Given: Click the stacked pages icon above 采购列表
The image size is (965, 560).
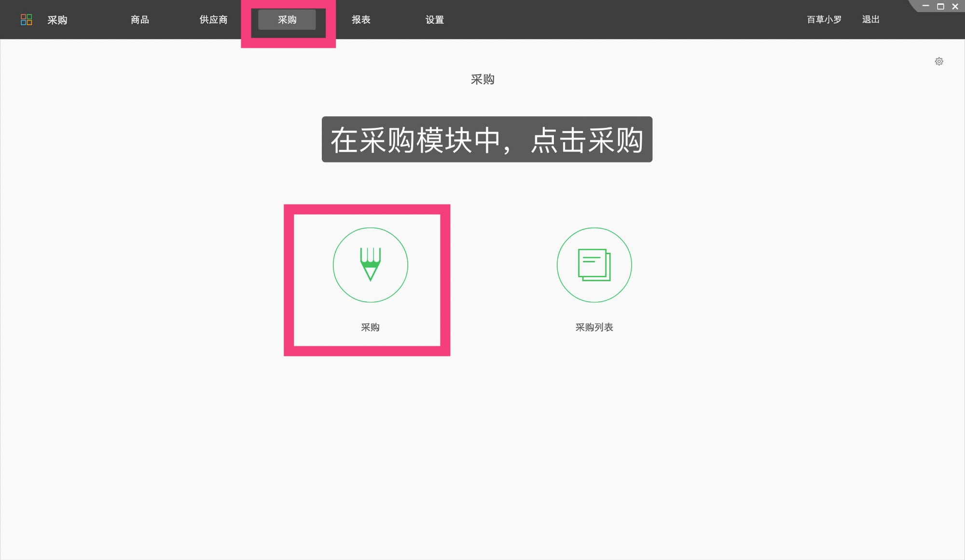Looking at the screenshot, I should click(594, 265).
